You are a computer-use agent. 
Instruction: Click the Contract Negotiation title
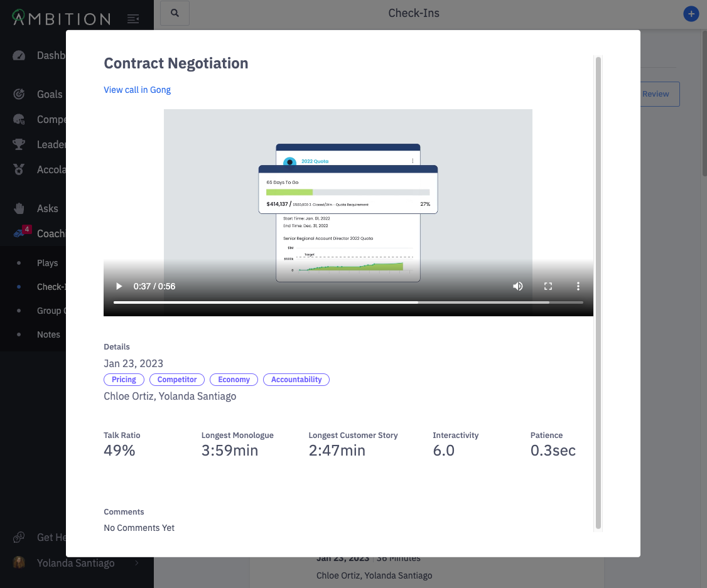click(x=176, y=63)
